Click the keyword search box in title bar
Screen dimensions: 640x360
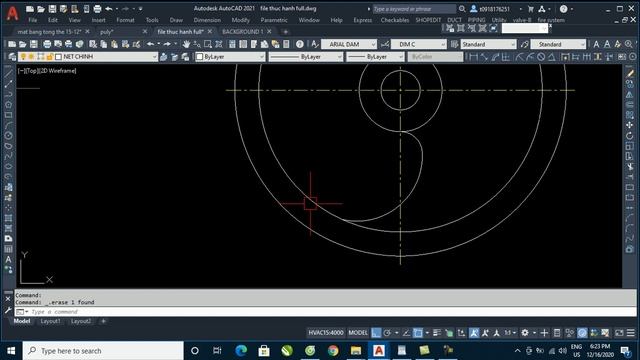tap(414, 9)
